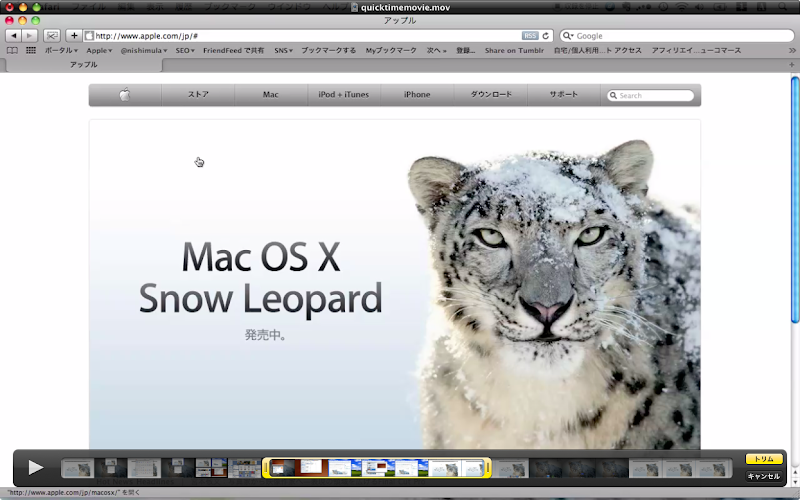This screenshot has height=500, width=800.
Task: Add a bookmark with the plus button
Action: 74,36
